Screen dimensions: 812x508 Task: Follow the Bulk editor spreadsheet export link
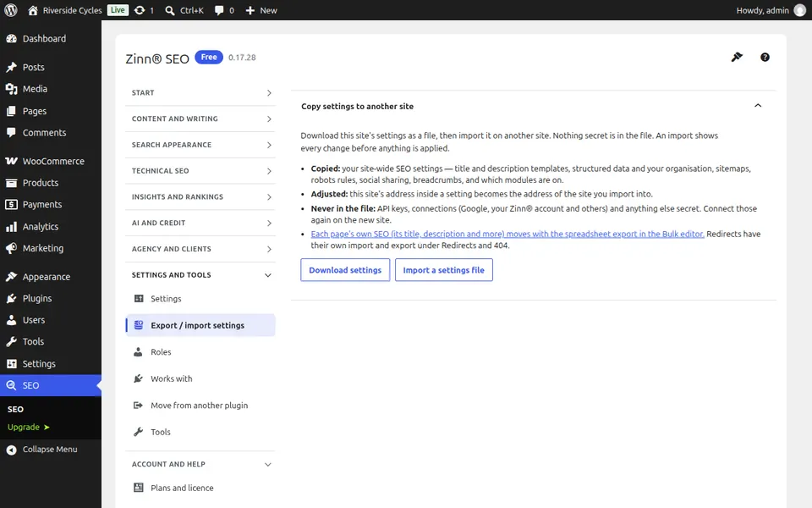click(507, 234)
